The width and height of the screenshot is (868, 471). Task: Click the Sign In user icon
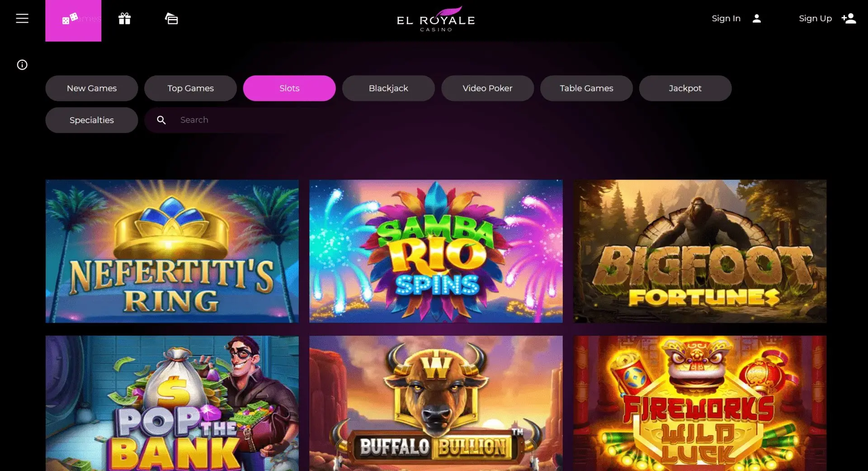pyautogui.click(x=757, y=19)
